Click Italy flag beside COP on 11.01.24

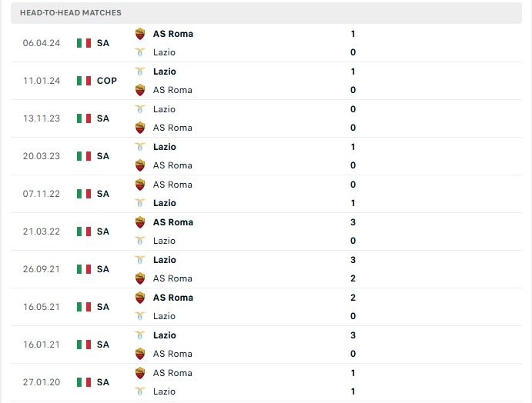84,81
